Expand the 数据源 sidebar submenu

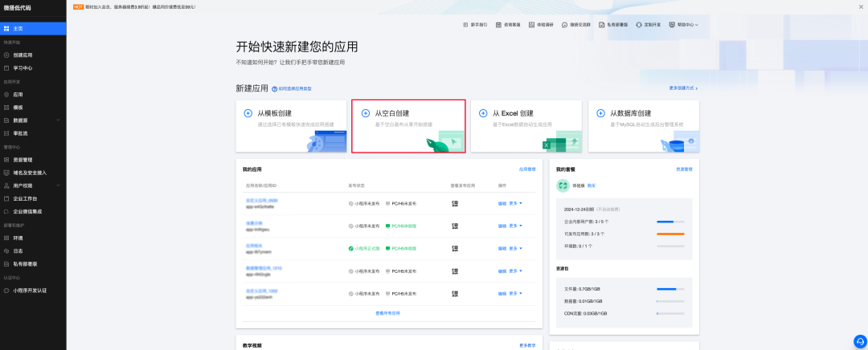click(59, 120)
